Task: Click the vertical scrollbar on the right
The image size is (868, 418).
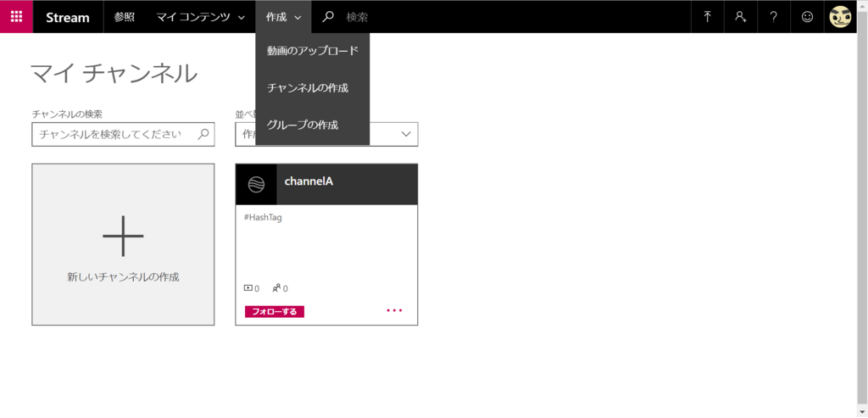Action: [x=862, y=209]
